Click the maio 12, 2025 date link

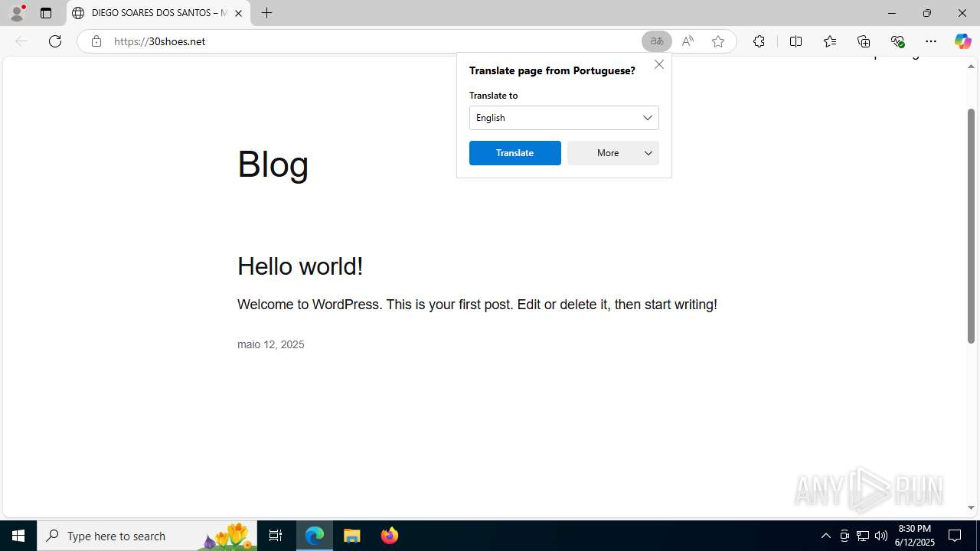point(271,344)
